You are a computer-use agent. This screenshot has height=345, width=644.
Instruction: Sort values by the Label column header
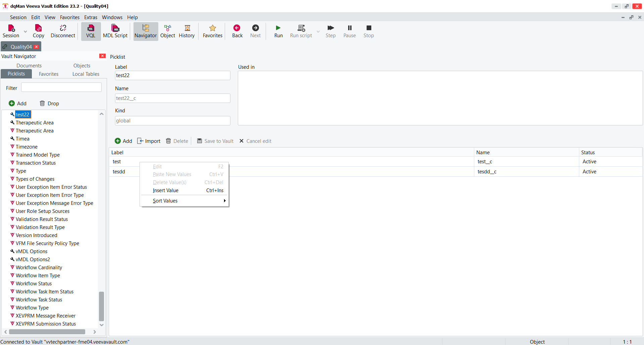[291, 153]
